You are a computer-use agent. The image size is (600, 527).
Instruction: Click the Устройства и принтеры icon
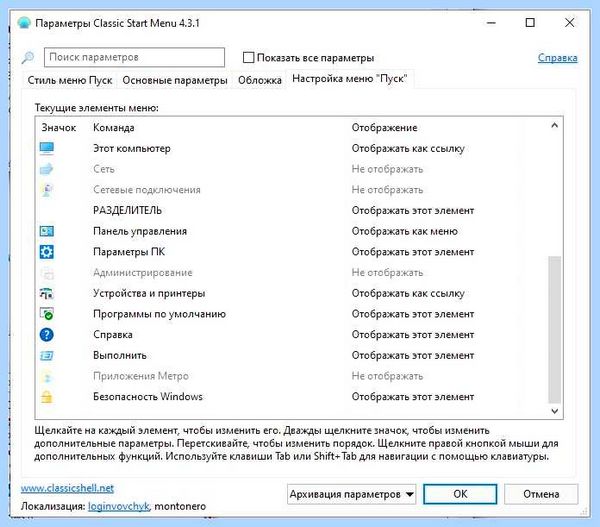click(47, 293)
